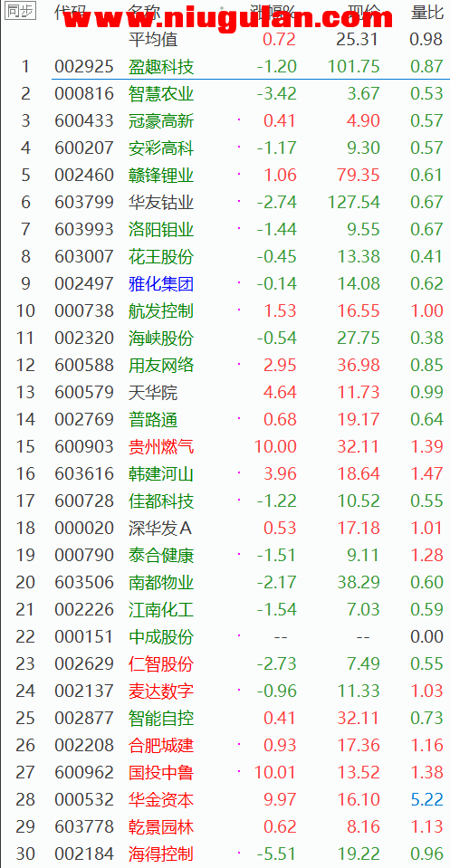Viewport: 450px width, 868px height.
Task: Click the 天华院 stock name
Action: tap(153, 392)
